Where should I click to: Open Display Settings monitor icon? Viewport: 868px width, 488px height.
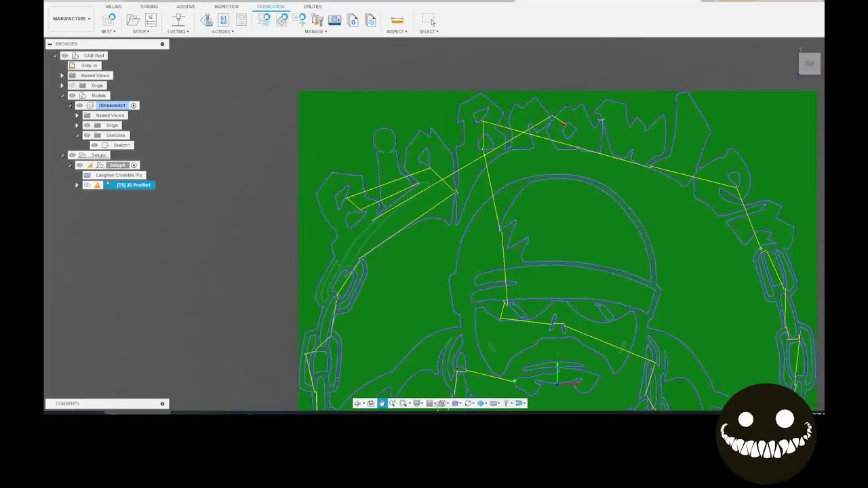pos(416,403)
